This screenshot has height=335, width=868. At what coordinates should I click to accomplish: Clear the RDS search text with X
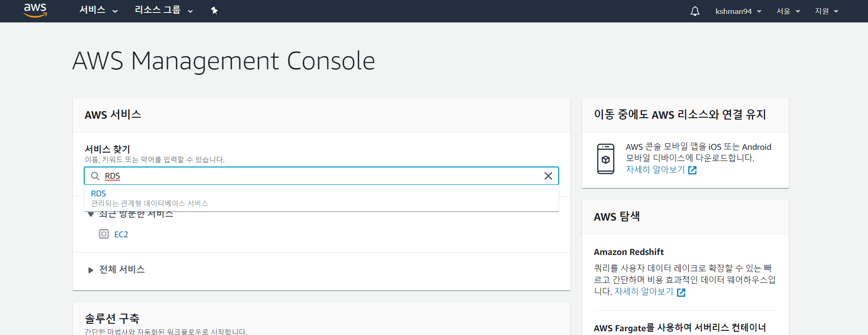click(x=548, y=176)
